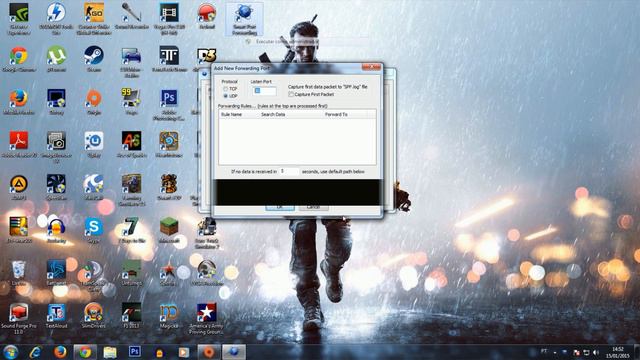Image resolution: width=640 pixels, height=360 pixels.
Task: Open the Audacity desktop shortcut
Action: (56, 231)
